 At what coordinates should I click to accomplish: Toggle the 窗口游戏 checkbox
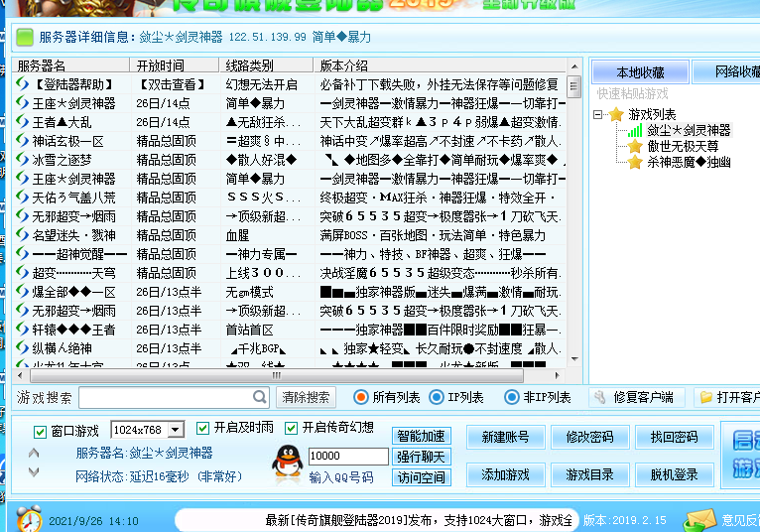(x=40, y=431)
